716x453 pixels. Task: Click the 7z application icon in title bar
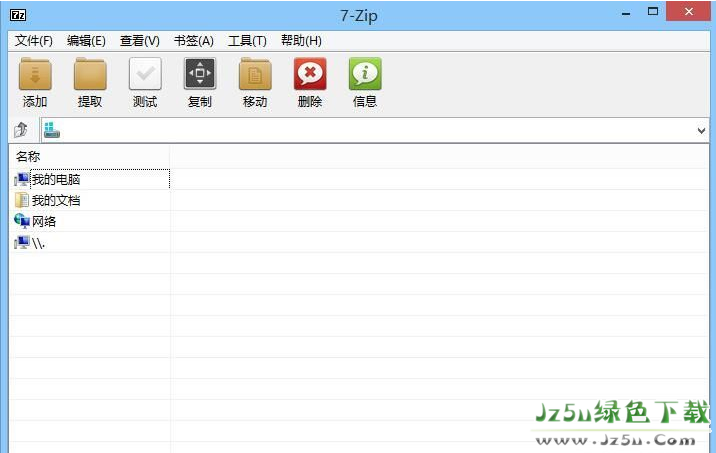click(18, 15)
